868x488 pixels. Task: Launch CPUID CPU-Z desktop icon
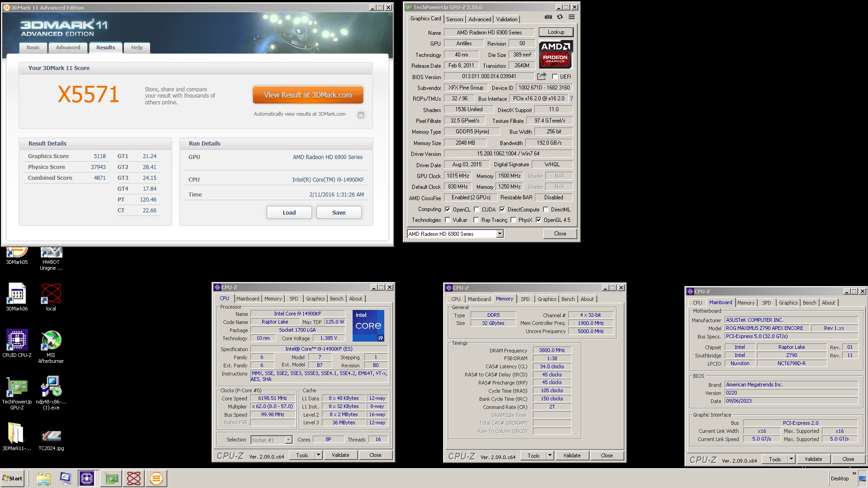(x=17, y=343)
